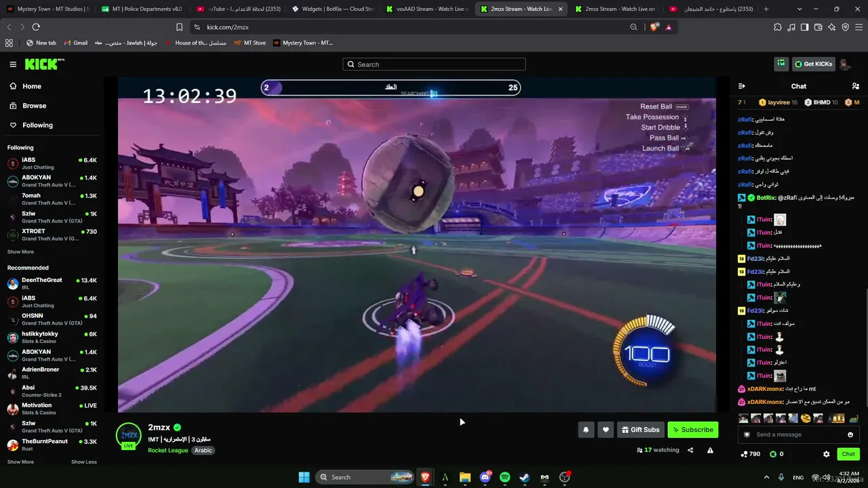Image resolution: width=868 pixels, height=488 pixels.
Task: Toggle stream notifications bell
Action: pyautogui.click(x=586, y=430)
